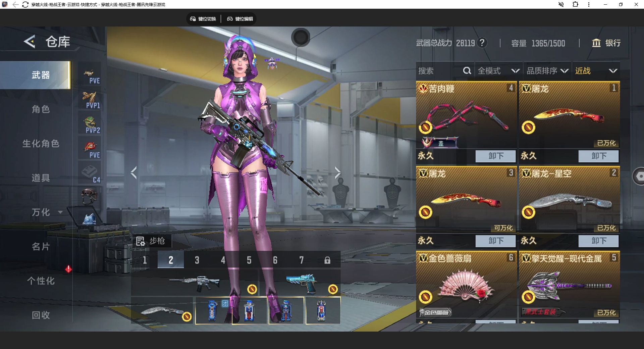
Task: Select the PVP1 loadout icon
Action: click(x=90, y=98)
